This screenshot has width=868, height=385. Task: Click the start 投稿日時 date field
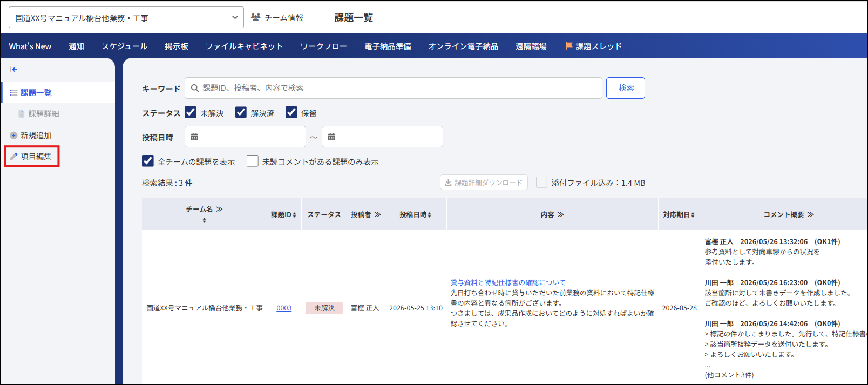point(245,137)
